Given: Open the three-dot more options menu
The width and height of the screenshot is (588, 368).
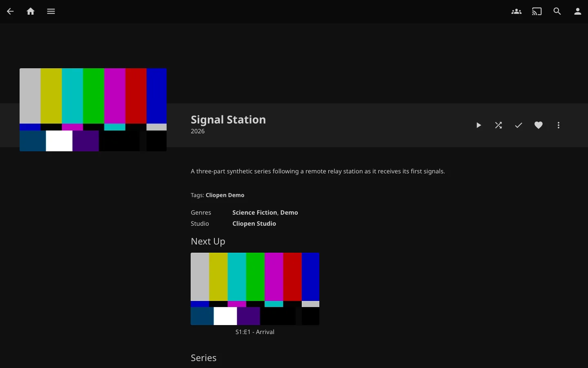Looking at the screenshot, I should [x=559, y=125].
